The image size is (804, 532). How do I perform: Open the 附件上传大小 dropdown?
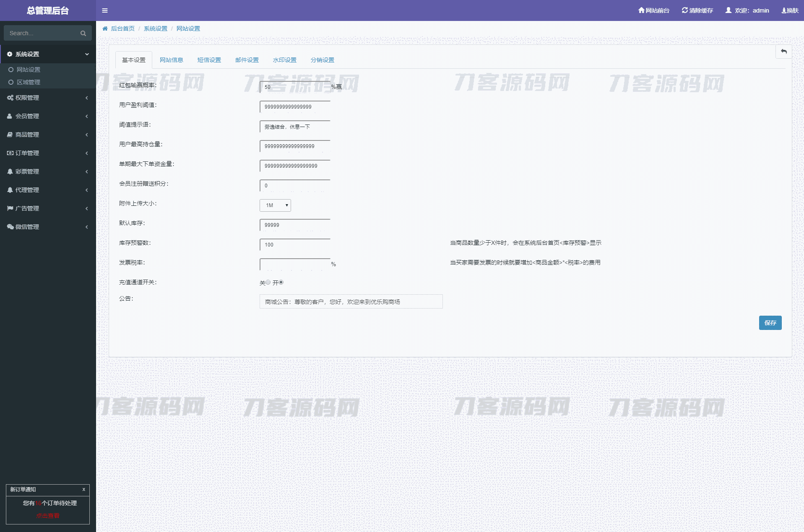(x=275, y=205)
